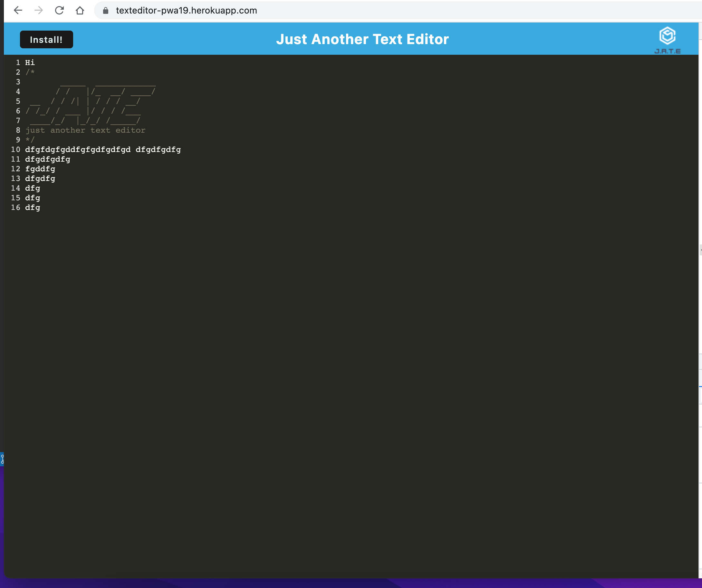
Task: Click the blue branch icon at screen left edge
Action: click(2, 460)
